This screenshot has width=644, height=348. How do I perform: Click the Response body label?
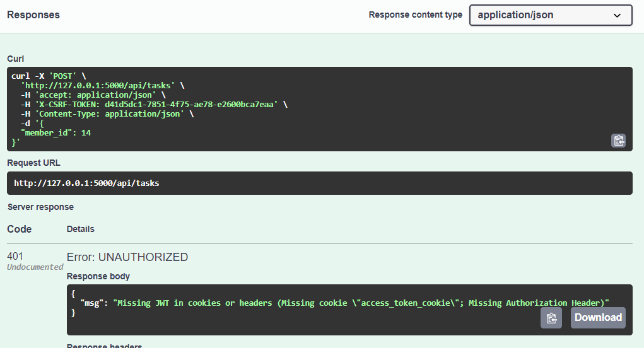point(98,276)
